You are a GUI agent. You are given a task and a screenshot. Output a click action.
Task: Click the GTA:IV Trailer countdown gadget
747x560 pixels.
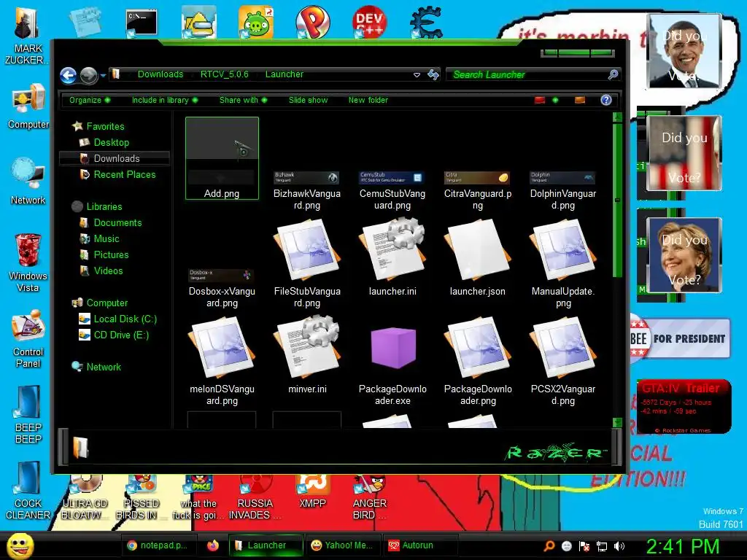[684, 406]
